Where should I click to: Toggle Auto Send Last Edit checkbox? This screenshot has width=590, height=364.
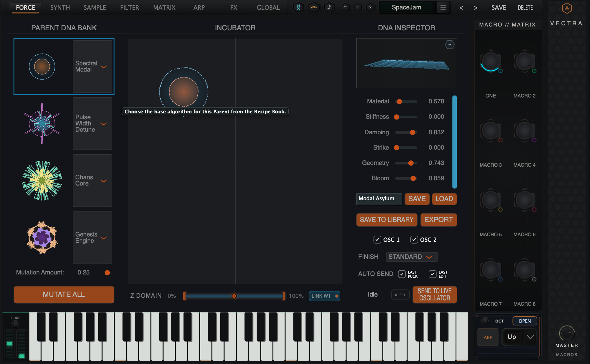[x=433, y=274]
